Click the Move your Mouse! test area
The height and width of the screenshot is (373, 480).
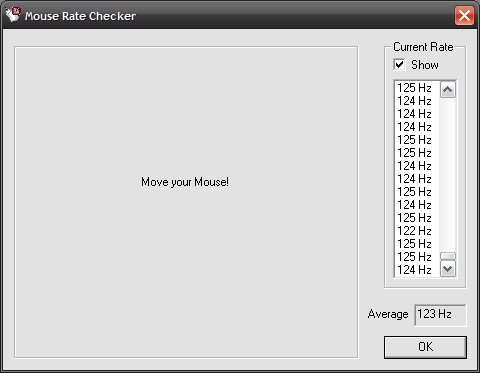pyautogui.click(x=186, y=202)
